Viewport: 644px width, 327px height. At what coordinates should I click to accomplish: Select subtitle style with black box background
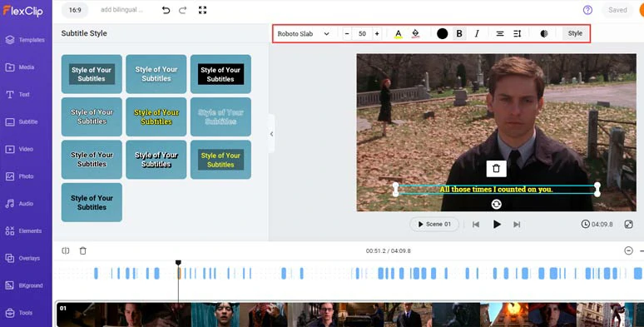click(x=220, y=74)
